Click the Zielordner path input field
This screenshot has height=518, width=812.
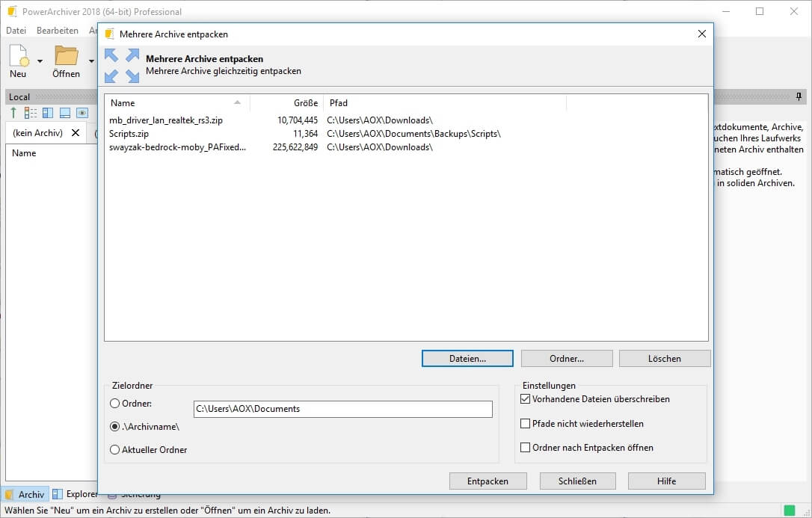pos(342,409)
